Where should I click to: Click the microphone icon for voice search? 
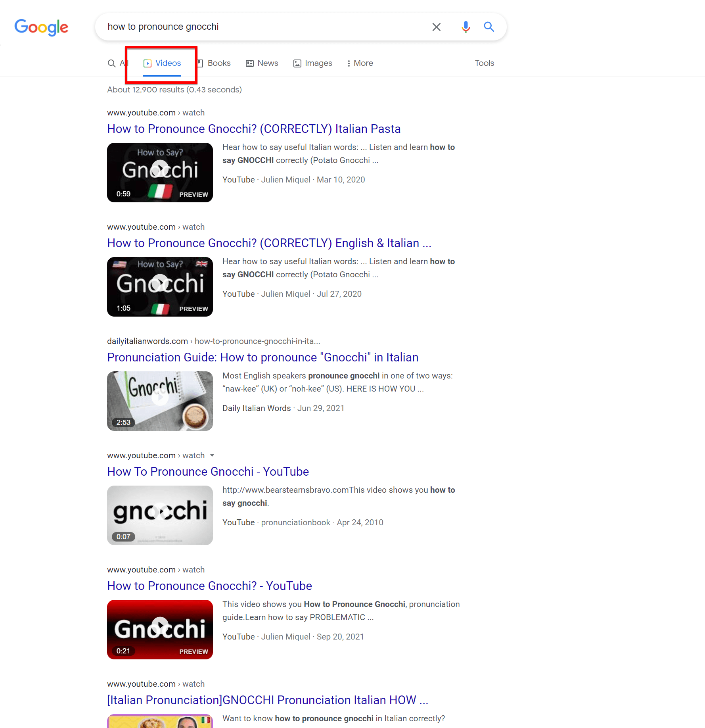point(466,27)
